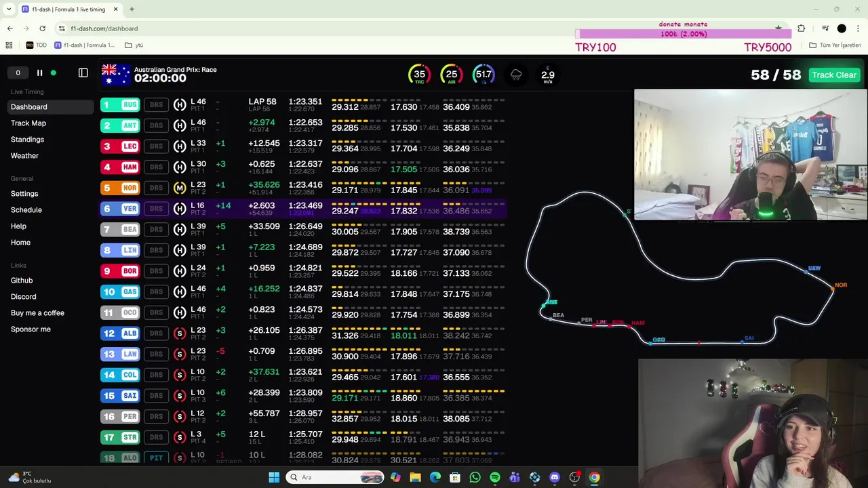The width and height of the screenshot is (868, 488).
Task: Click Sponsor me link
Action: coord(31,329)
